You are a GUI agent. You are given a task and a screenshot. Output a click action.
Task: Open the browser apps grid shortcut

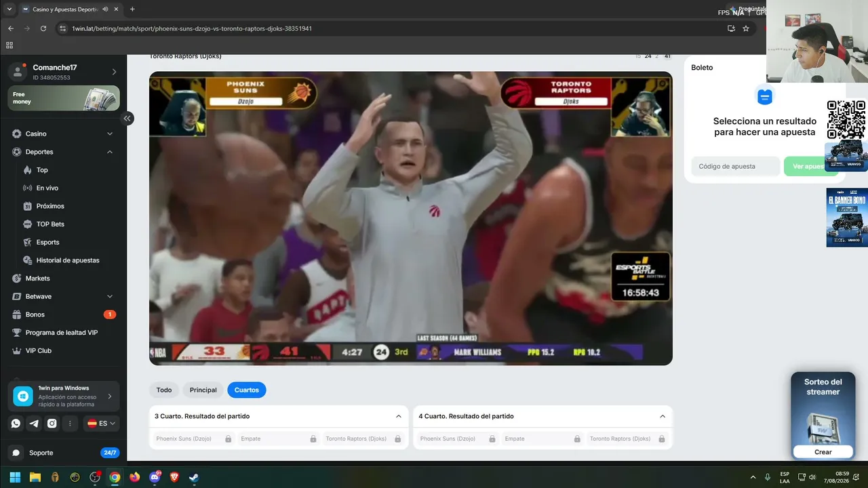click(x=9, y=45)
